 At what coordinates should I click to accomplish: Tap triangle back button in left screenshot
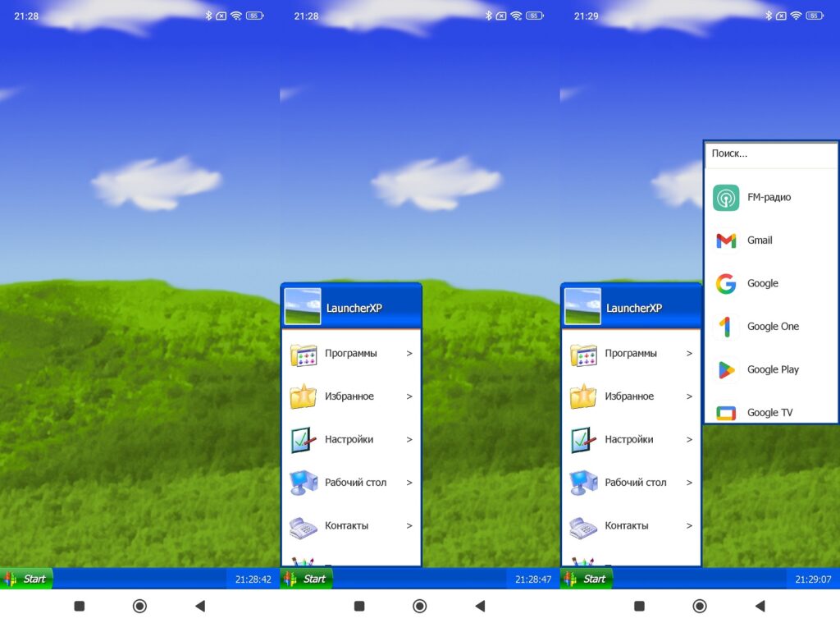[x=200, y=607]
